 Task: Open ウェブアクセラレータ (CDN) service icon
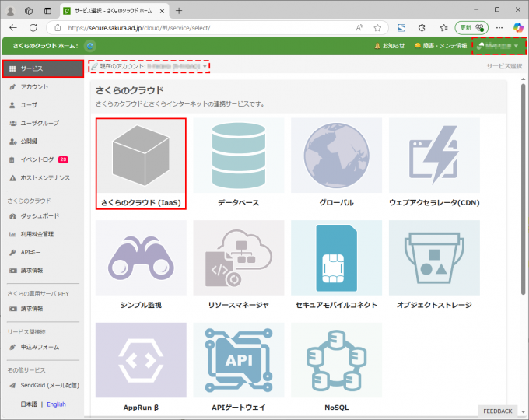(x=434, y=156)
